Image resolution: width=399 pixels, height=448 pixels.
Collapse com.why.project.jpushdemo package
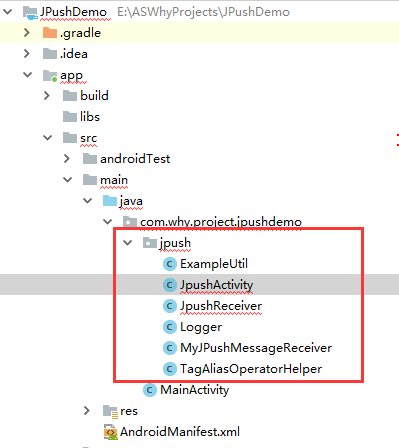[x=107, y=222]
